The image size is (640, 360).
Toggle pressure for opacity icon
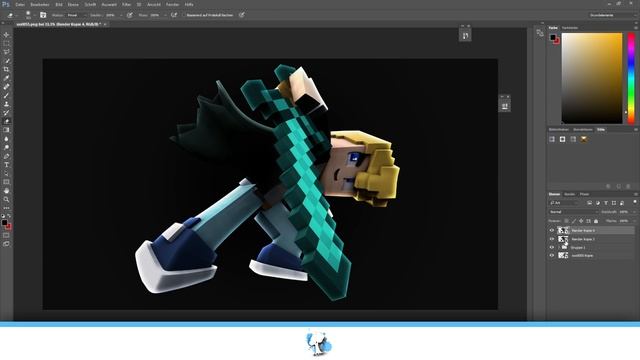(x=129, y=15)
